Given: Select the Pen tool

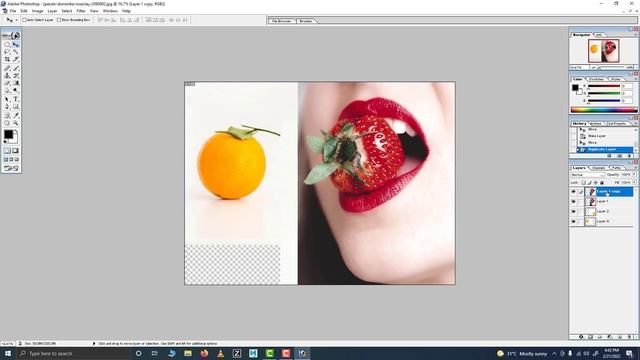Looking at the screenshot, I should pos(7,107).
